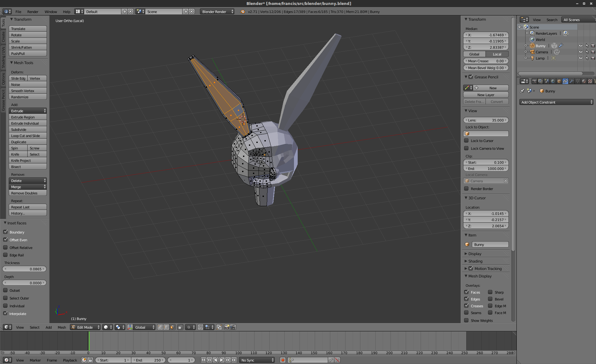Toggle snap magnet icon in 3D header

point(201,327)
